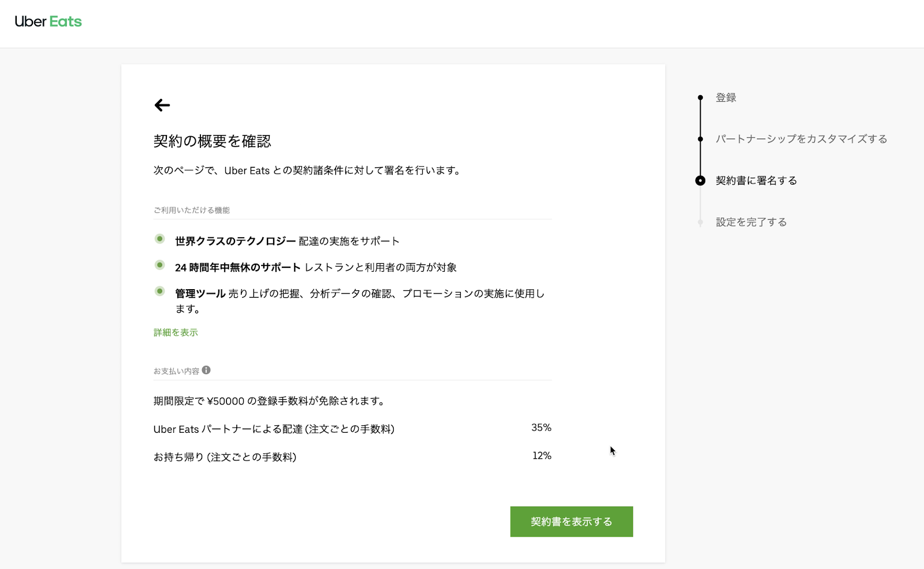The height and width of the screenshot is (569, 924).
Task: Open the 詳細を表示 link
Action: (x=175, y=332)
